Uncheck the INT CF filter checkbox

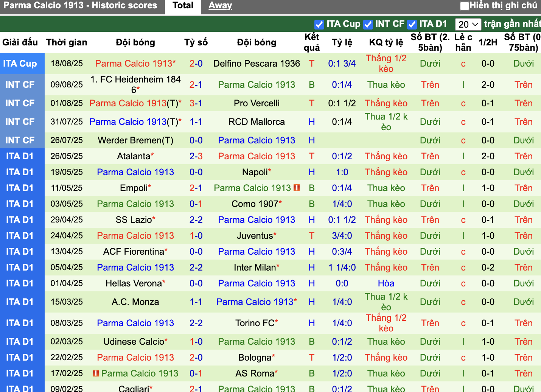[368, 24]
